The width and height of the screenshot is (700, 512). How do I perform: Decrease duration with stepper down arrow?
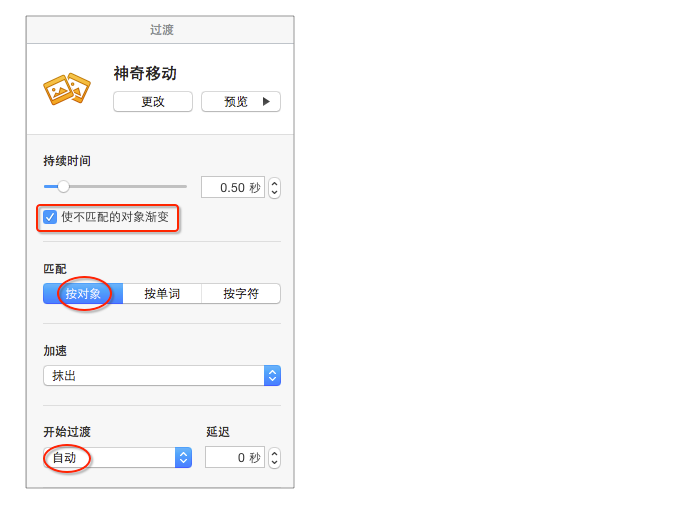click(275, 193)
